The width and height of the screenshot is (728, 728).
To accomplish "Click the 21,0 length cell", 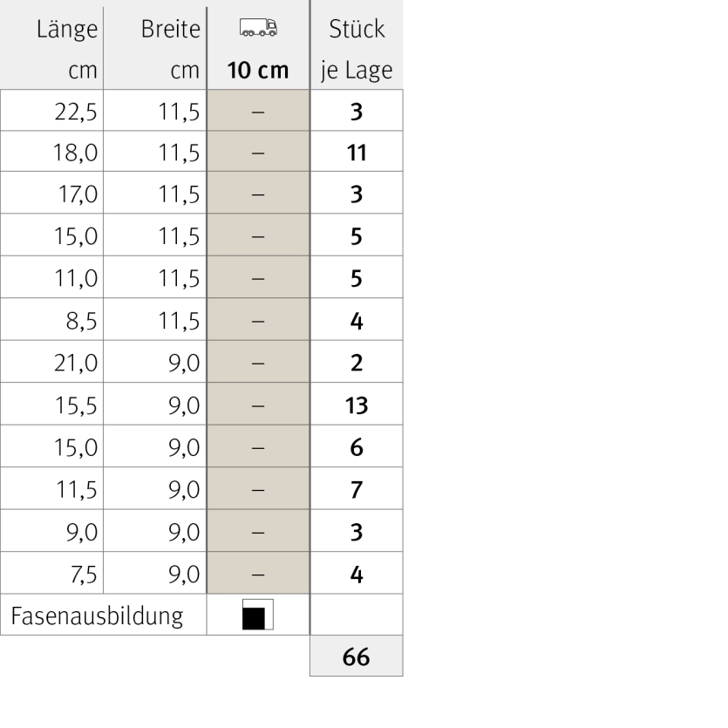I will coord(51,362).
